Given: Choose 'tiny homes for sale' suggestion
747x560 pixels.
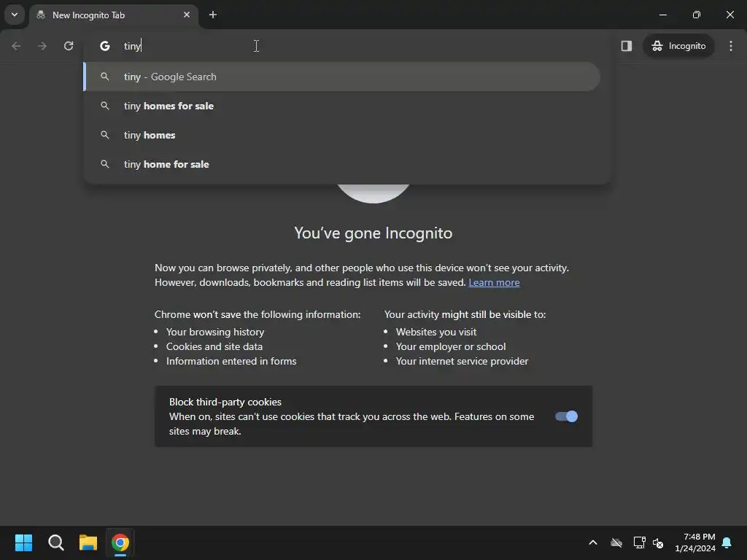Looking at the screenshot, I should (x=342, y=106).
